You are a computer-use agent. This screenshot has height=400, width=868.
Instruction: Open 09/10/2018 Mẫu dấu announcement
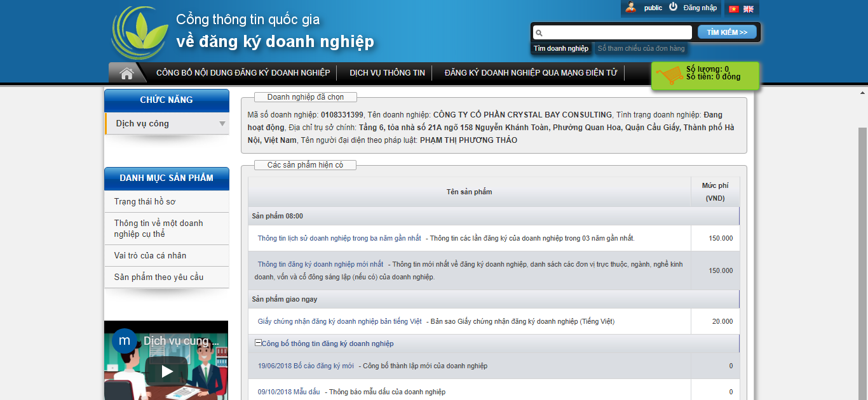coord(289,392)
